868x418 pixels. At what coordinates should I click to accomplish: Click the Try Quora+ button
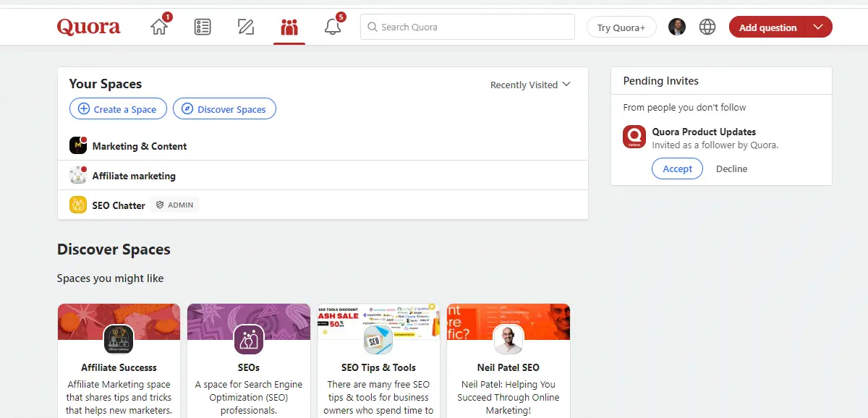[x=621, y=27]
